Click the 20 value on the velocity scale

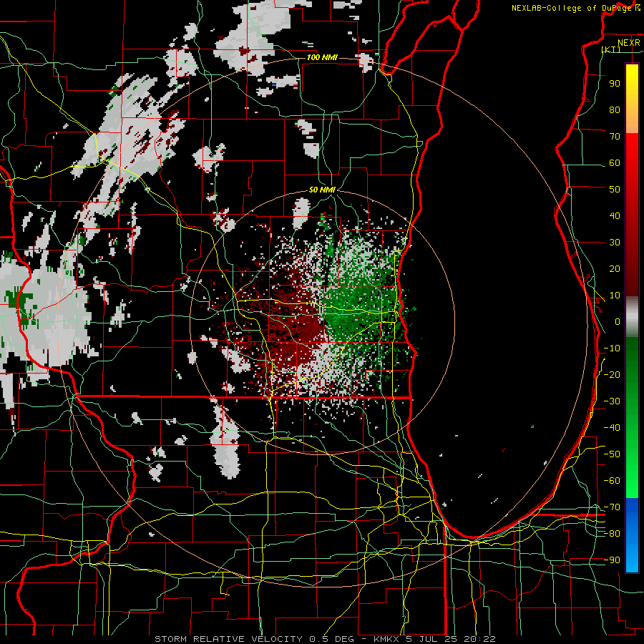coord(615,268)
